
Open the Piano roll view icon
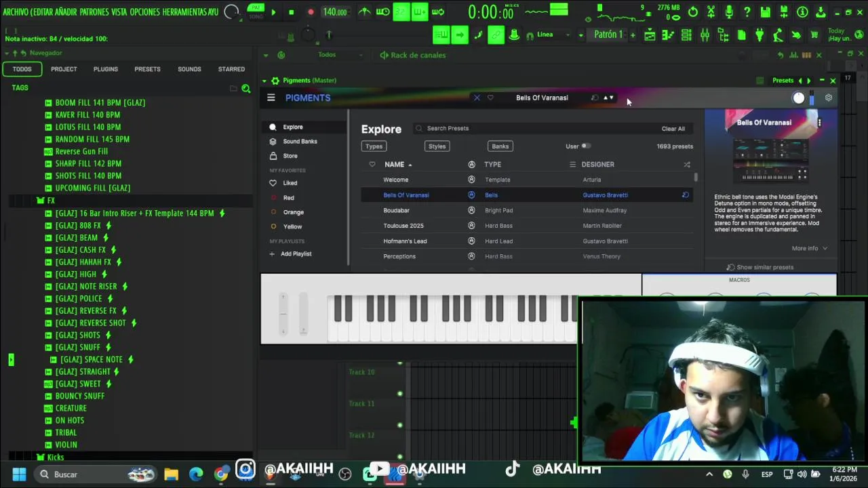(x=668, y=35)
